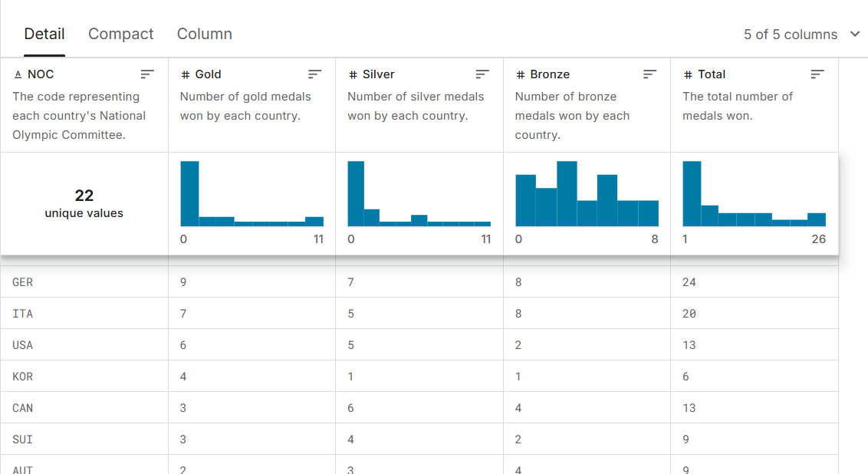Switch to the Column tab
Viewport: 868px width, 474px height.
click(204, 34)
